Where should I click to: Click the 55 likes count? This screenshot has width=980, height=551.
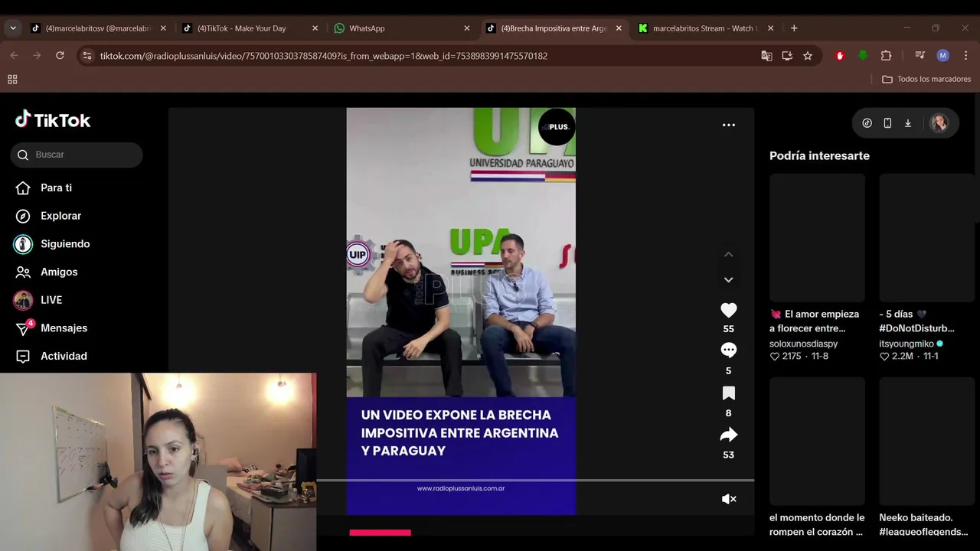point(728,329)
